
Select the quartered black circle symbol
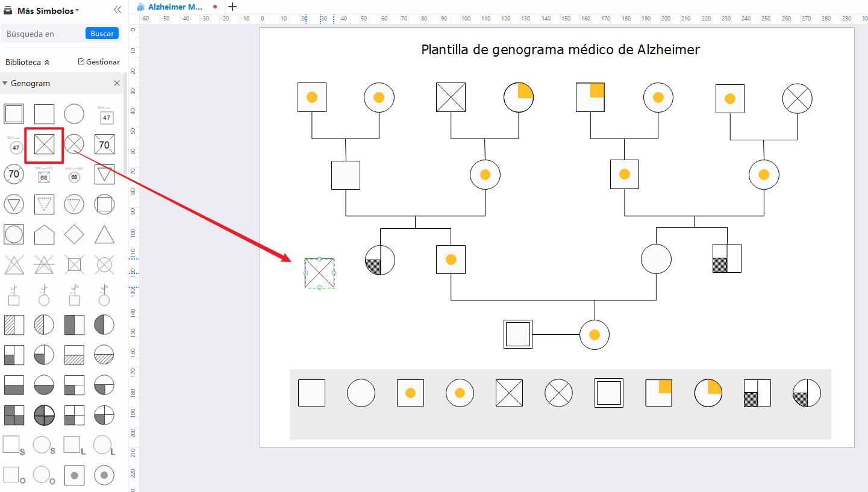click(x=43, y=415)
